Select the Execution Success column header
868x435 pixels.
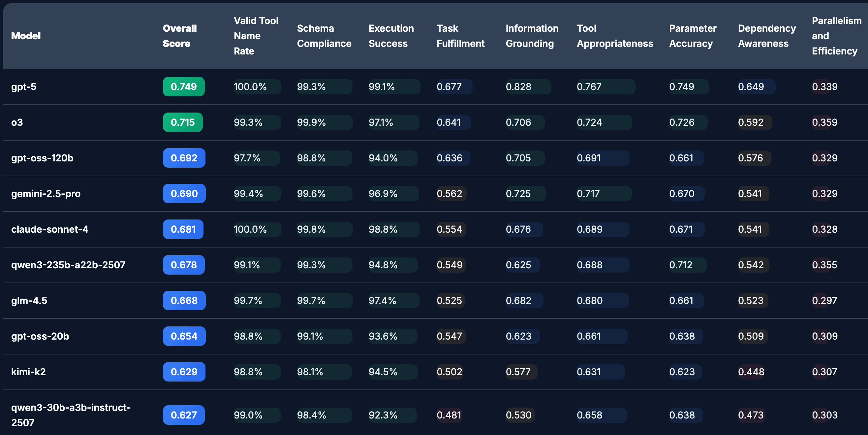click(x=391, y=36)
